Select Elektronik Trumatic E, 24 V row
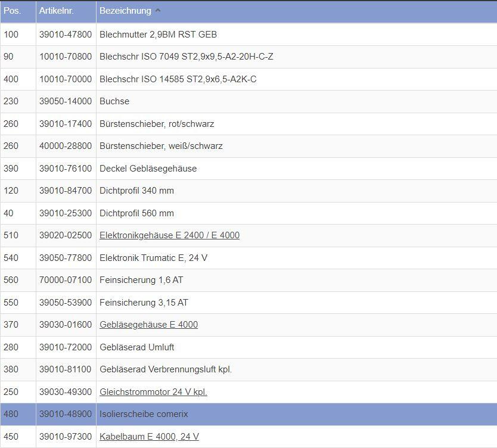 153,258
